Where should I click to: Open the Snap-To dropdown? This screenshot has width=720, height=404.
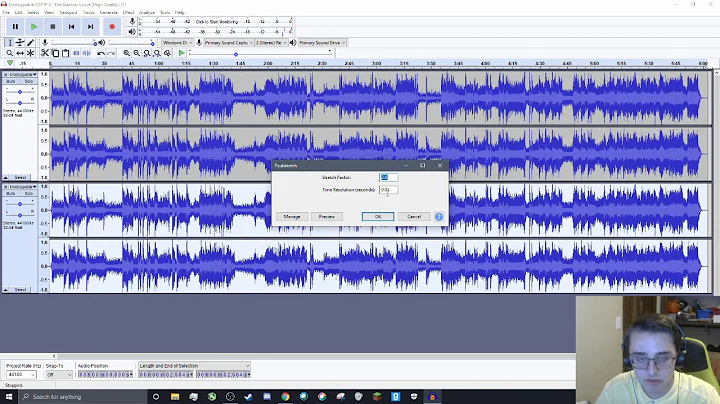59,375
